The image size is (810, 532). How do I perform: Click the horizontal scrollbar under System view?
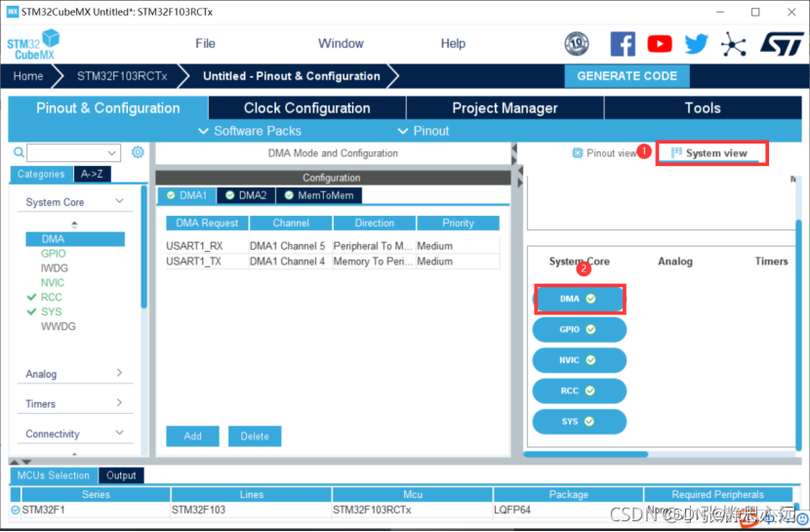pyautogui.click(x=586, y=455)
